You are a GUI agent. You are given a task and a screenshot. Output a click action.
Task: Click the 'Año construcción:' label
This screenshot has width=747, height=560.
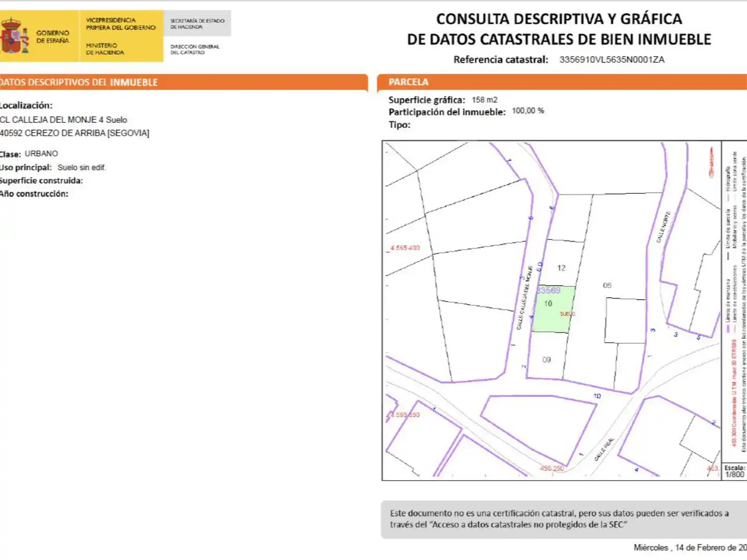tap(34, 194)
